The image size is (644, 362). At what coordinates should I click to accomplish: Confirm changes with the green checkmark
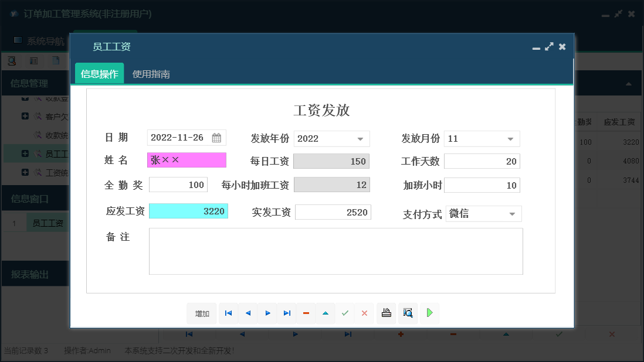345,313
